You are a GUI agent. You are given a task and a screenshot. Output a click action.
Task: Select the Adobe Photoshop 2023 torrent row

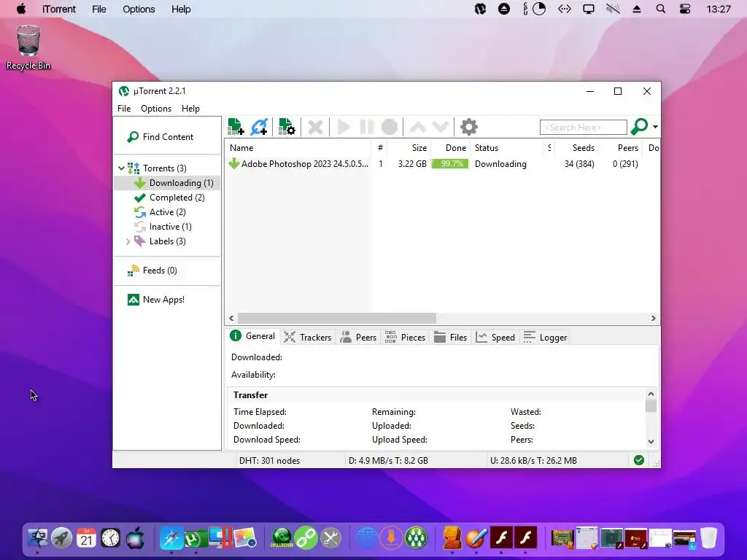[441, 164]
